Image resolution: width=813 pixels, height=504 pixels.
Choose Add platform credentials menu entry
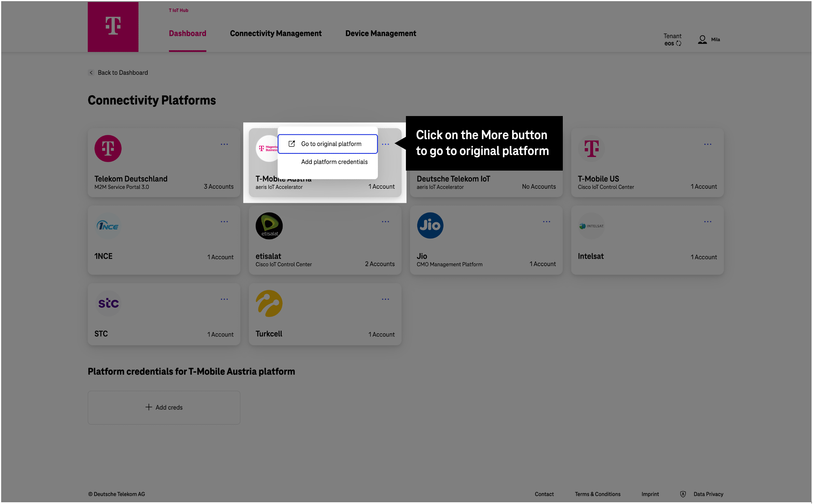334,162
